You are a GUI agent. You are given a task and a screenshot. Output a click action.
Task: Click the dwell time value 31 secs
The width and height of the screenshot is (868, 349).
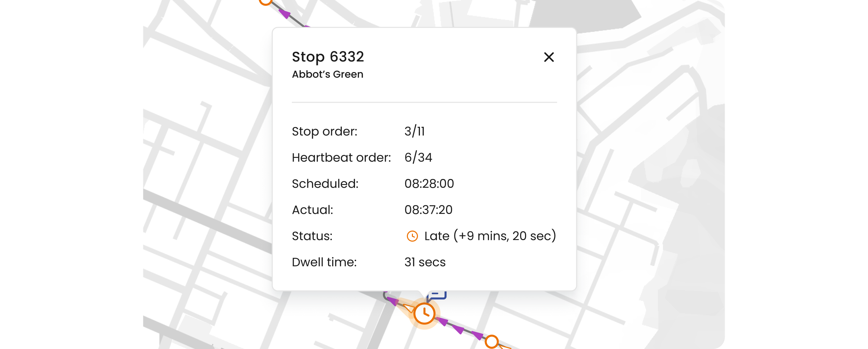(x=425, y=262)
